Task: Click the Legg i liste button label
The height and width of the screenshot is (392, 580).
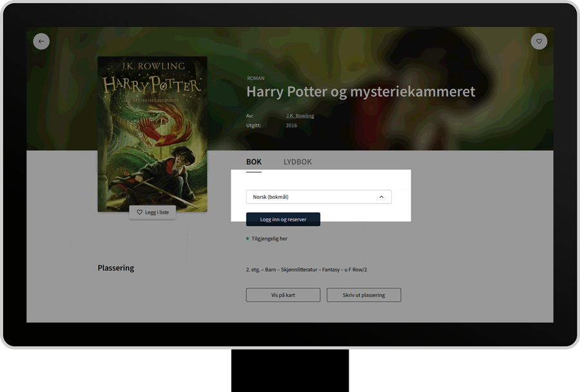Action: pos(157,212)
